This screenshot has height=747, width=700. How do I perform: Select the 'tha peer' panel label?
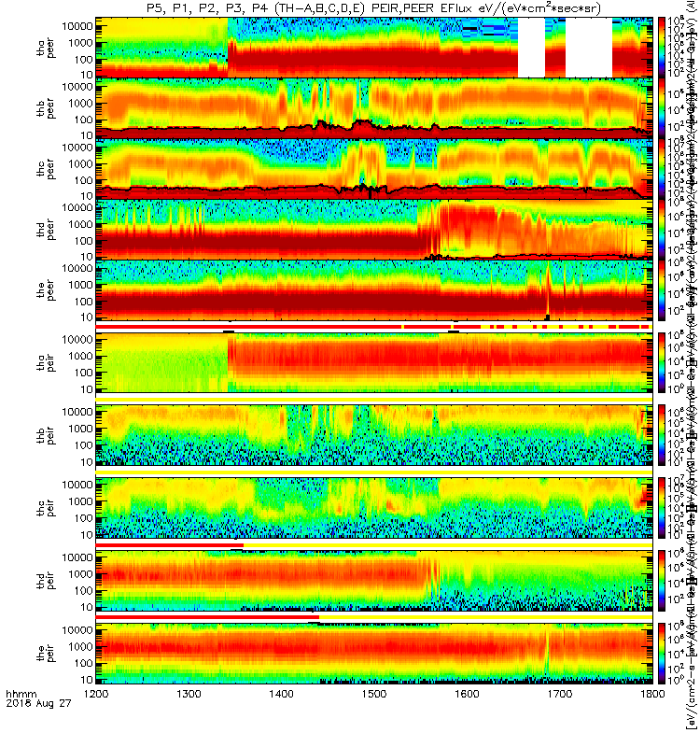[46, 48]
